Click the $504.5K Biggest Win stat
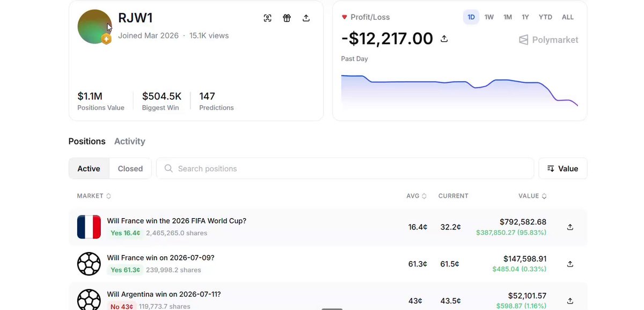Viewport: 644px width, 310px height. pos(162,100)
